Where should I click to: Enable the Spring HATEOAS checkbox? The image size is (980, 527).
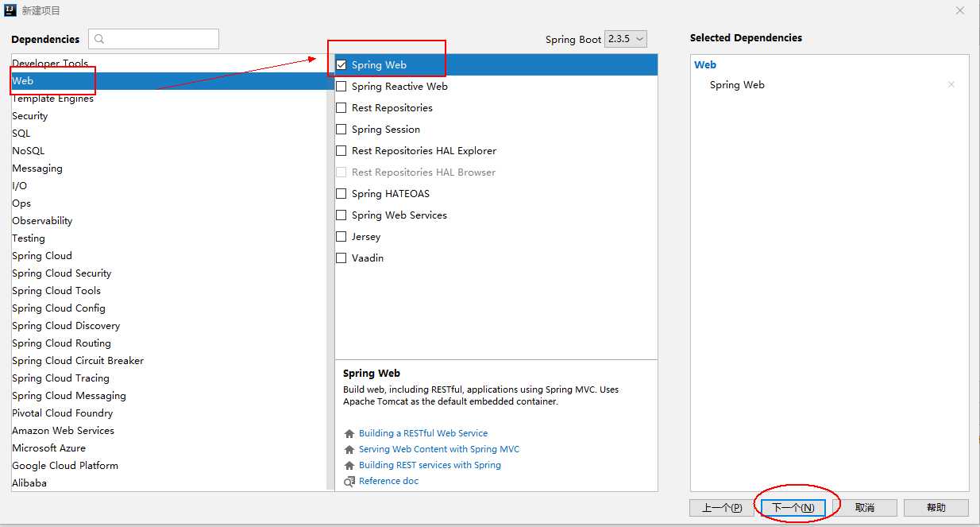click(x=341, y=194)
